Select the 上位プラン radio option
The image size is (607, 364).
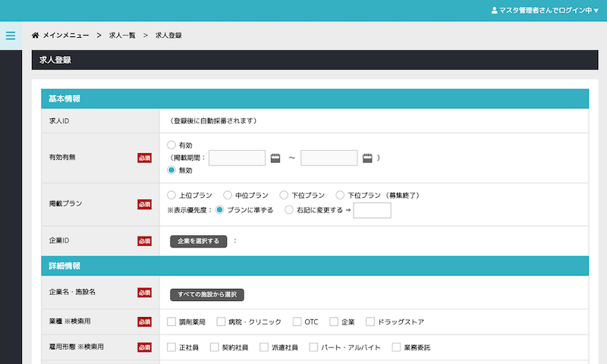pyautogui.click(x=171, y=195)
